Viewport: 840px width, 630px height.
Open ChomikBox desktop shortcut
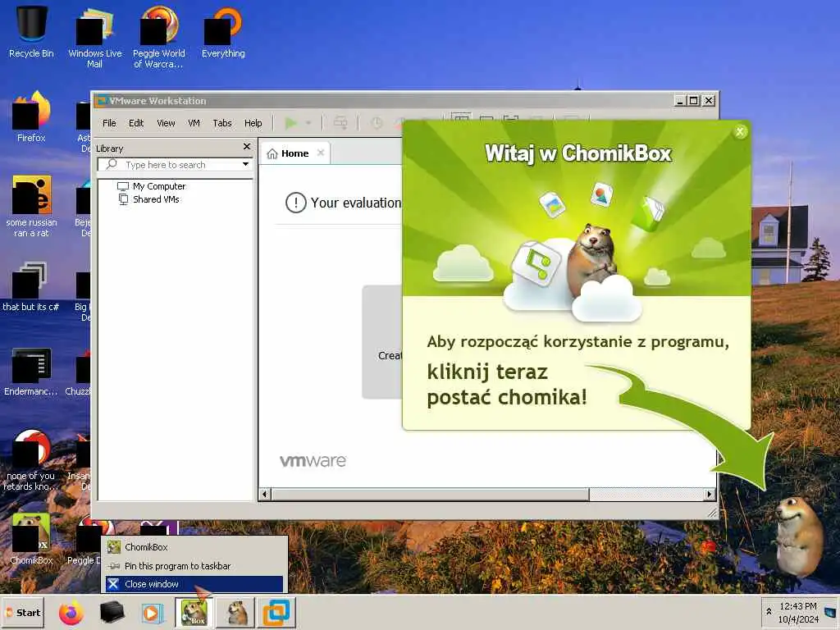31,539
